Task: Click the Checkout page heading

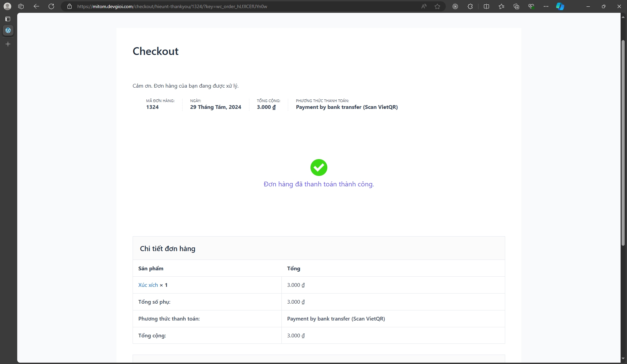Action: pos(156,51)
